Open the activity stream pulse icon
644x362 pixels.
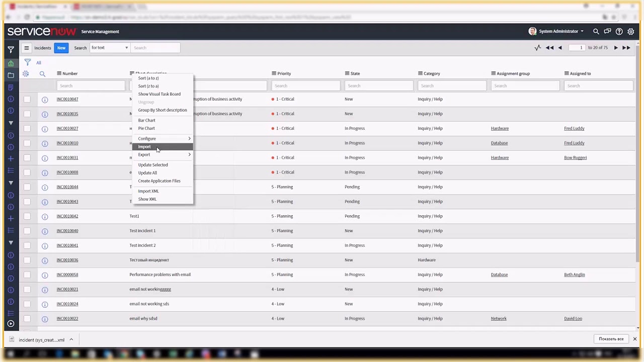[538, 48]
